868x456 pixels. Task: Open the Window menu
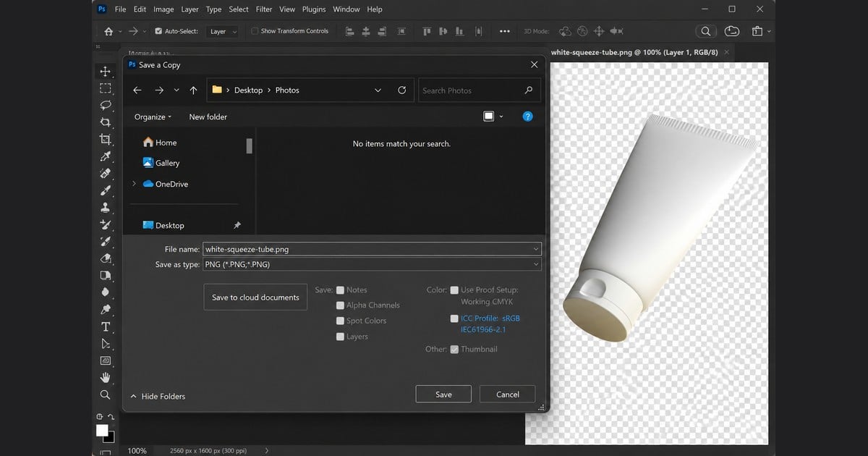346,9
